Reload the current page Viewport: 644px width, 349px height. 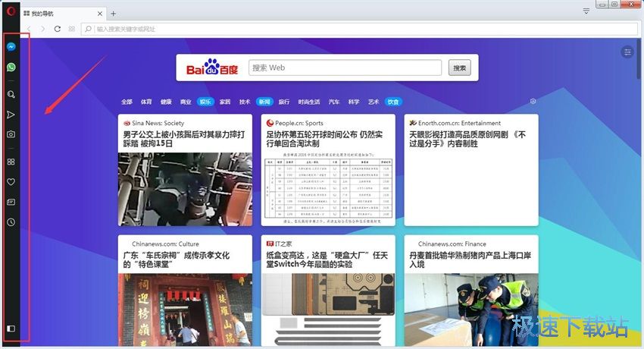click(58, 29)
